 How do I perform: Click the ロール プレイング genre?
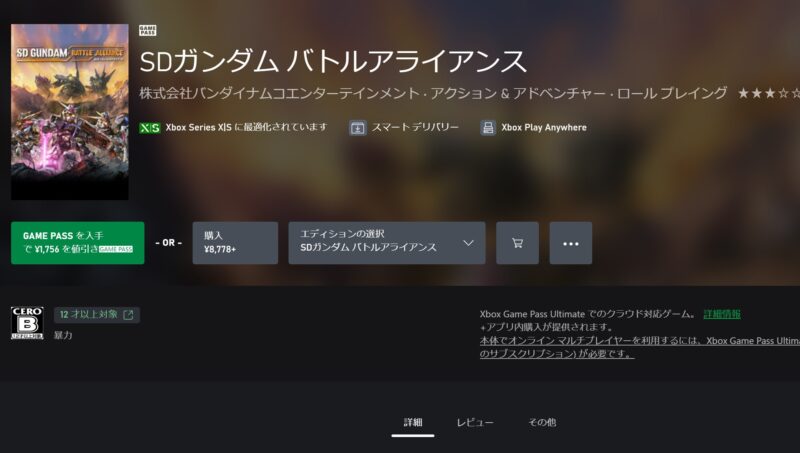[x=672, y=93]
